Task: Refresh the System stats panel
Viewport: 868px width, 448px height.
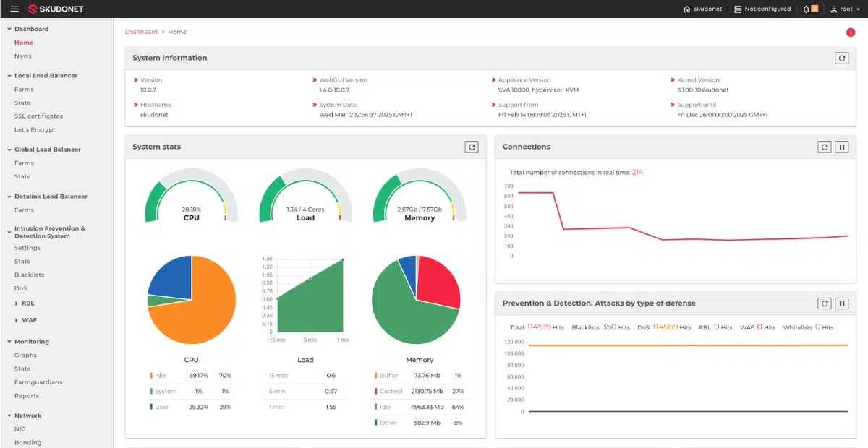Action: click(472, 147)
